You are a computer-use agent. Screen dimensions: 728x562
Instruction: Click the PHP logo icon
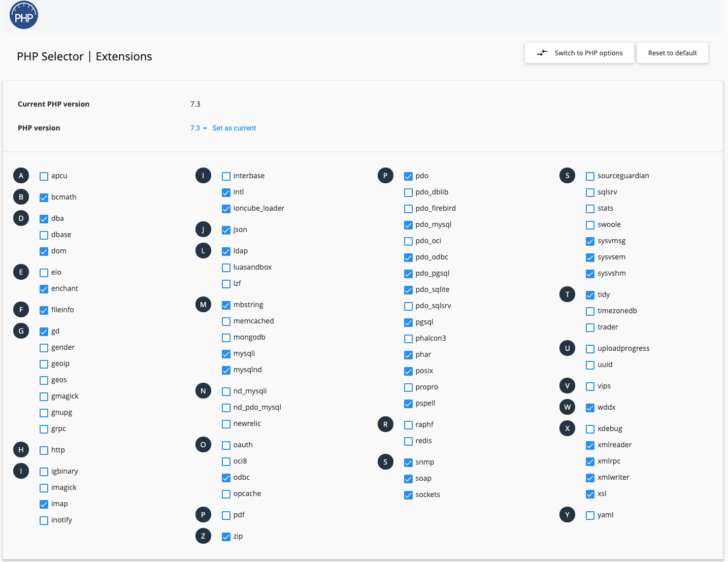24,15
